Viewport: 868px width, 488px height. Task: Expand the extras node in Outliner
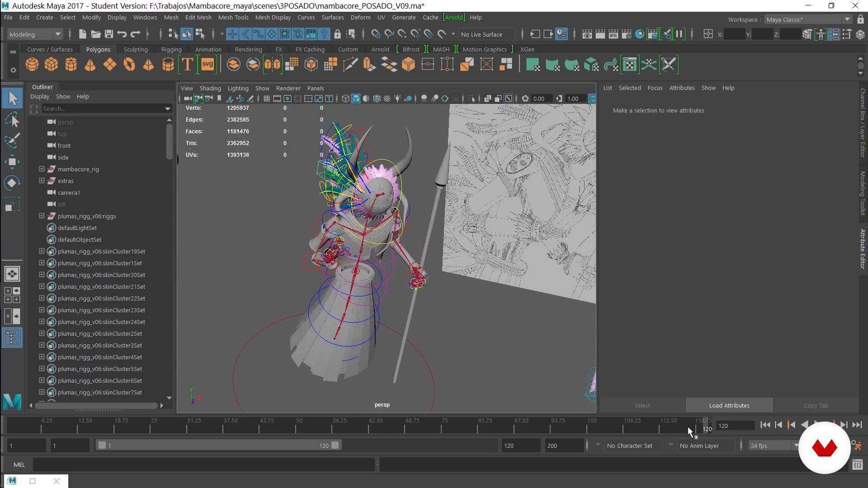click(x=42, y=181)
